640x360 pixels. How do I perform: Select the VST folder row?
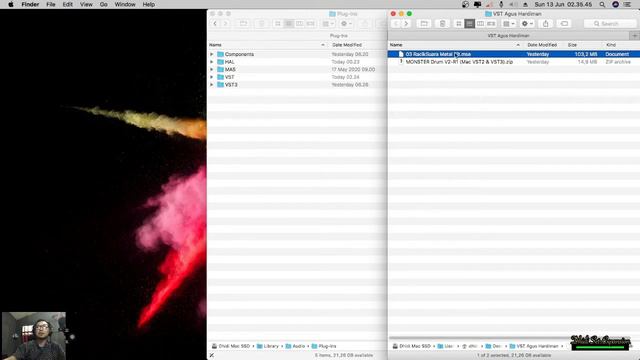pyautogui.click(x=297, y=77)
